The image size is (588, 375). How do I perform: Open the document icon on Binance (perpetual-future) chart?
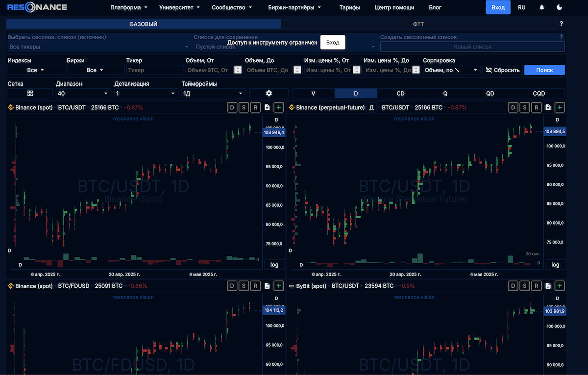point(548,107)
